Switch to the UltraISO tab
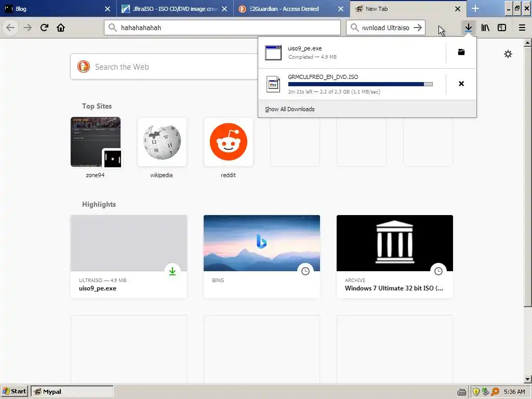Image resolution: width=532 pixels, height=399 pixels. [175, 9]
